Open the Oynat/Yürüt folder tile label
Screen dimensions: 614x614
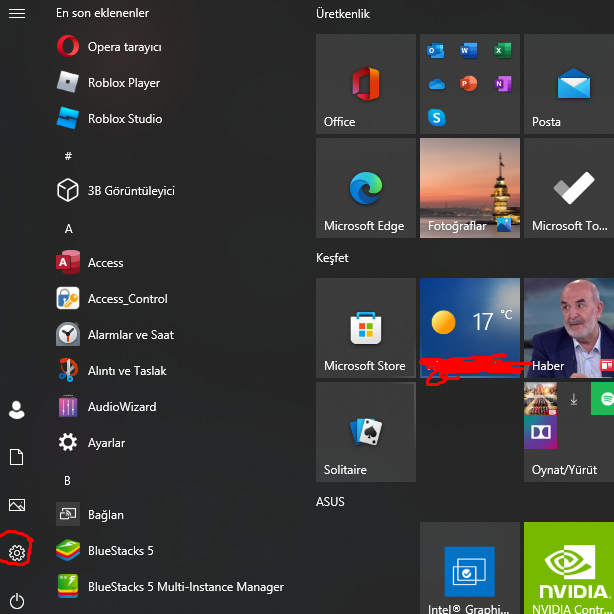(x=564, y=470)
